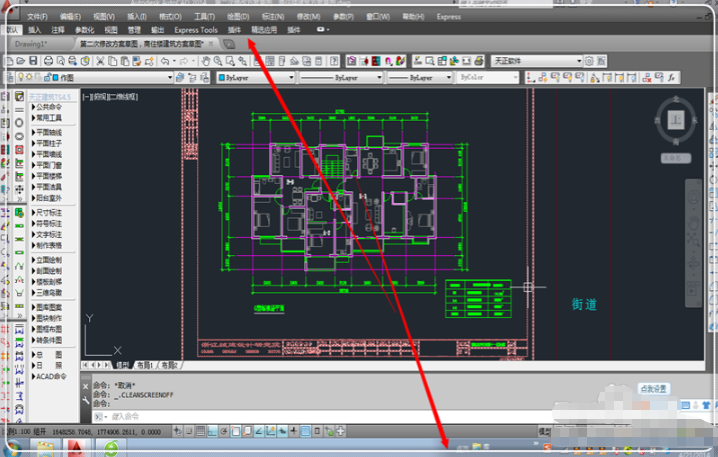
Task: Click the ViewCube top face
Action: (x=675, y=119)
